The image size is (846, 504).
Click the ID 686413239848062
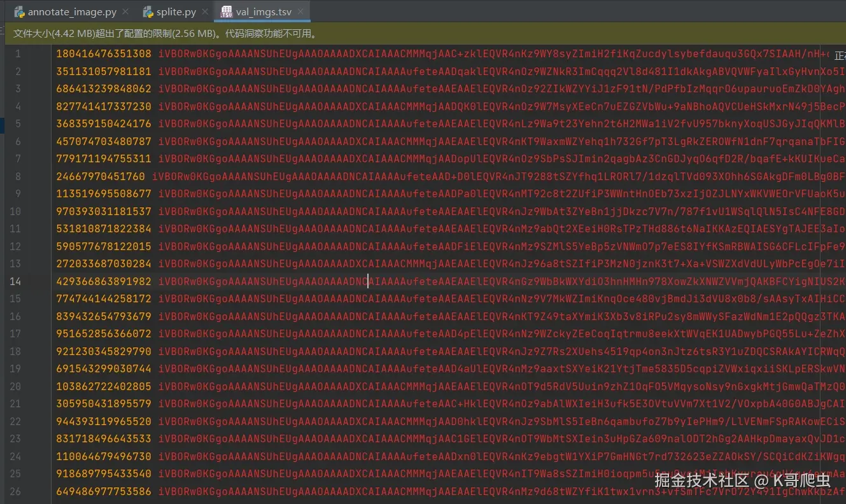[104, 89]
